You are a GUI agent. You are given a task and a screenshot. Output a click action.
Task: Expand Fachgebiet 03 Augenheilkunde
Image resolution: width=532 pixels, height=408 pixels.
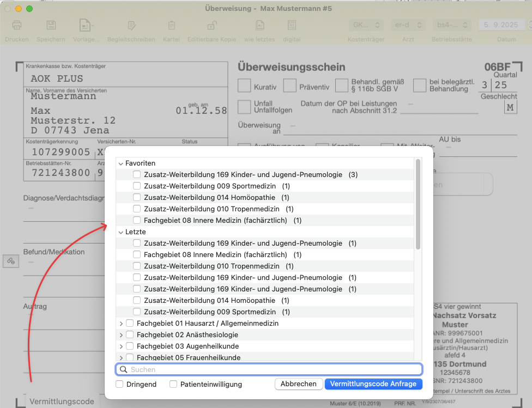[121, 346]
